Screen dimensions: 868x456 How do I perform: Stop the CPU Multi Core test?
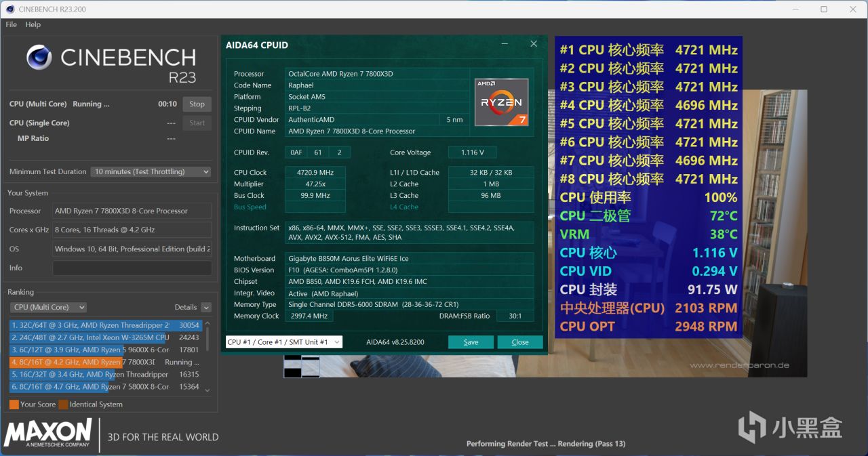tap(197, 104)
